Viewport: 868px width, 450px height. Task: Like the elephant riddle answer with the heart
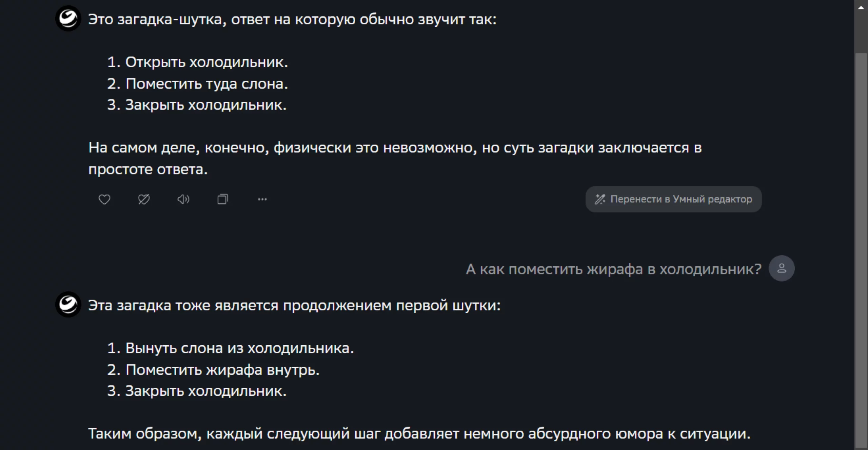(104, 199)
